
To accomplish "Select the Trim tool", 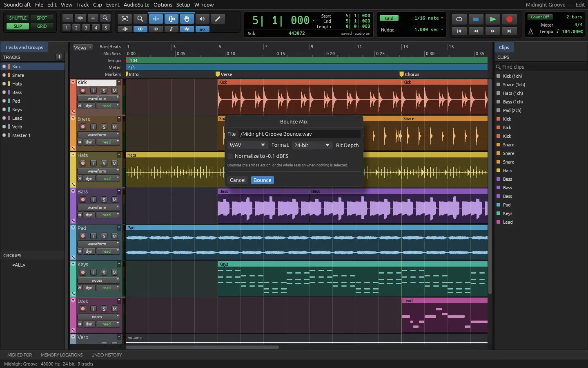I will pos(156,19).
